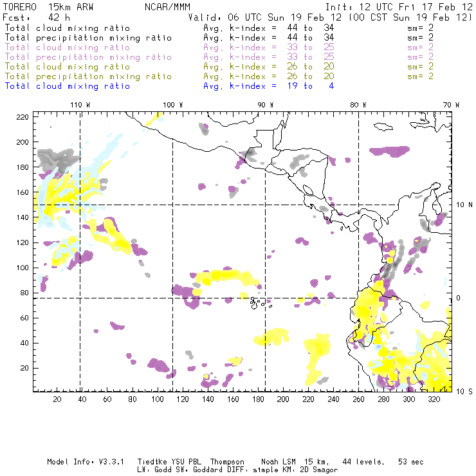This screenshot has height=476, width=476.
Task: Click the "KM: 2D Smagor" footer text
Action: tap(309, 470)
